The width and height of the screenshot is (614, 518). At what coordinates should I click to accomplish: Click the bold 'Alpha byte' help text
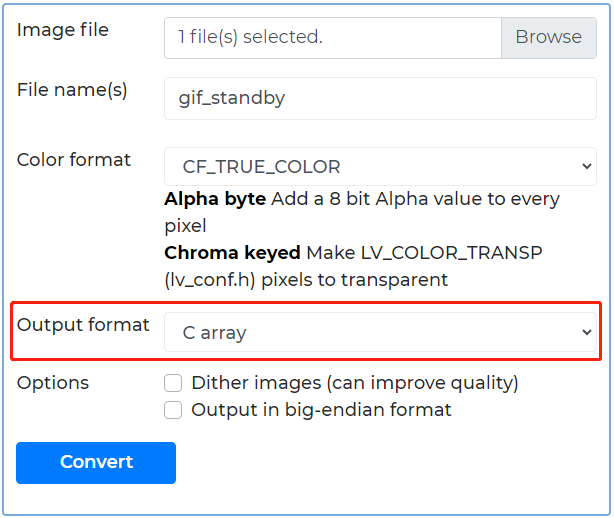(x=215, y=199)
